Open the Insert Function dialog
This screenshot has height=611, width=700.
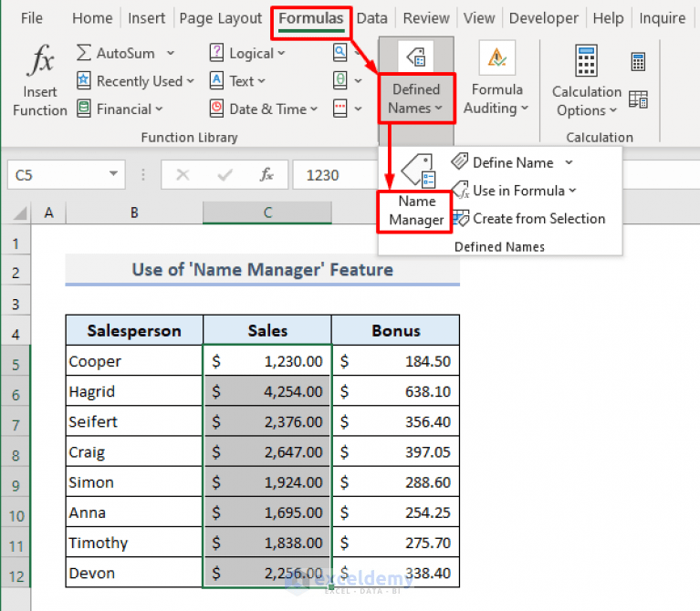click(x=40, y=80)
